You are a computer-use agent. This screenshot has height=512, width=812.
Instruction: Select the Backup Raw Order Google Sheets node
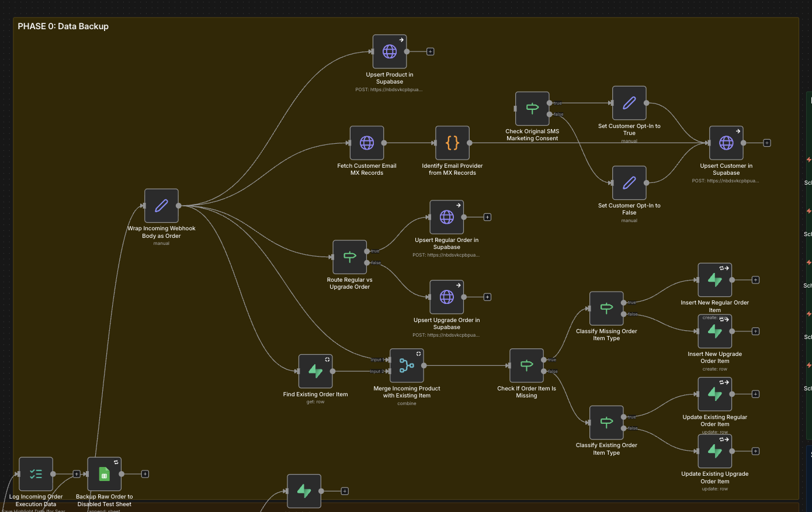tap(105, 474)
